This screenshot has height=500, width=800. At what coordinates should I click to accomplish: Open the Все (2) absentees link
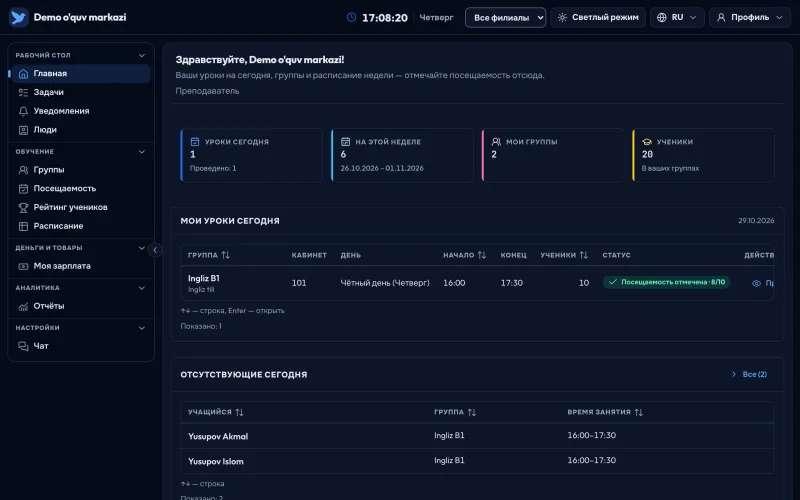click(x=749, y=374)
